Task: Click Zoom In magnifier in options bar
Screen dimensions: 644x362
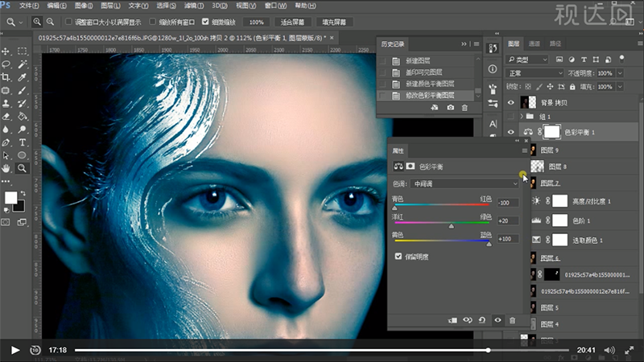Action: [37, 22]
